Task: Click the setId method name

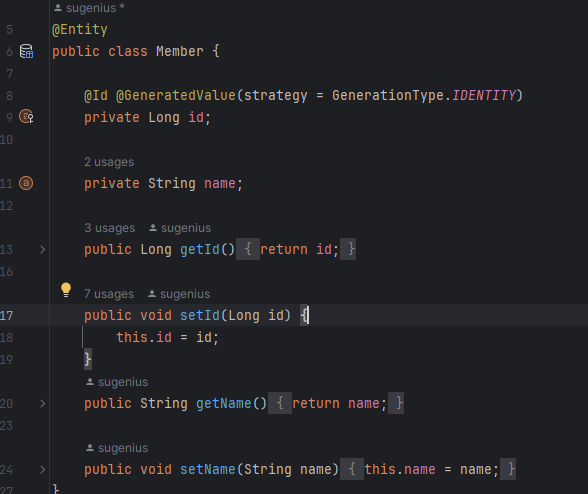Action: click(200, 315)
